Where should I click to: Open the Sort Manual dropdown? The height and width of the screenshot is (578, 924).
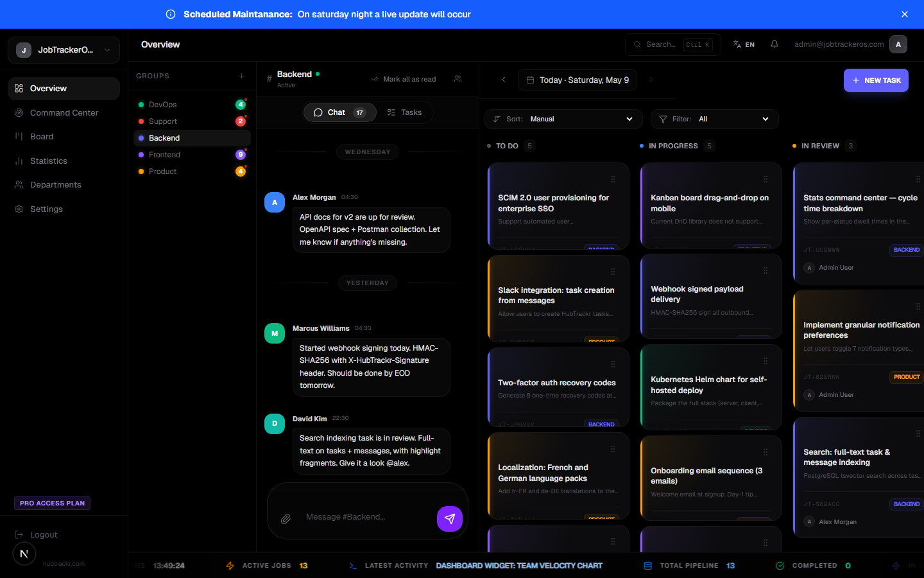[x=563, y=119]
